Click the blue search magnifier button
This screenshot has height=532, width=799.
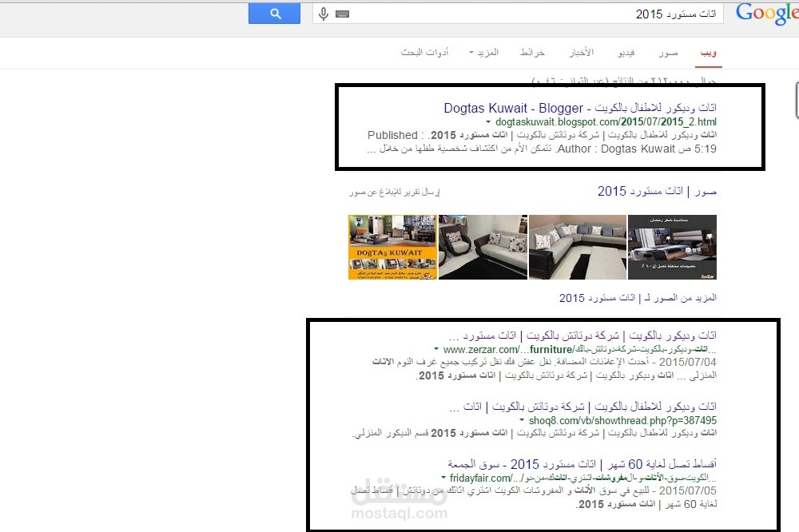coord(274,14)
